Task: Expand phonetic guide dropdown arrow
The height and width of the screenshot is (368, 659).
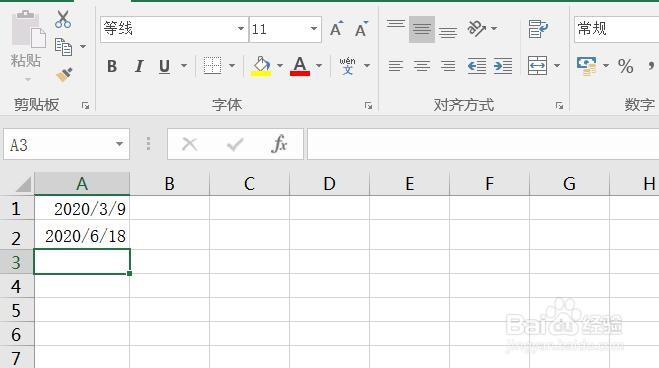Action: pos(367,66)
